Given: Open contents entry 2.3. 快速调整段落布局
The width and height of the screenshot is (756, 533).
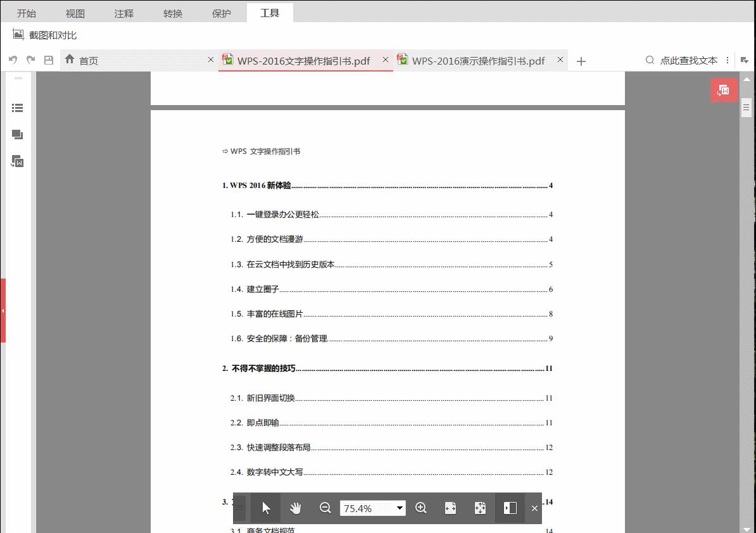Looking at the screenshot, I should [391, 447].
